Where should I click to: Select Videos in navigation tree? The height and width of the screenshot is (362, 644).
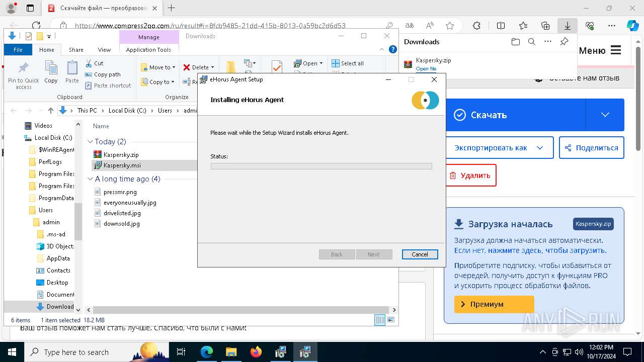(39, 126)
